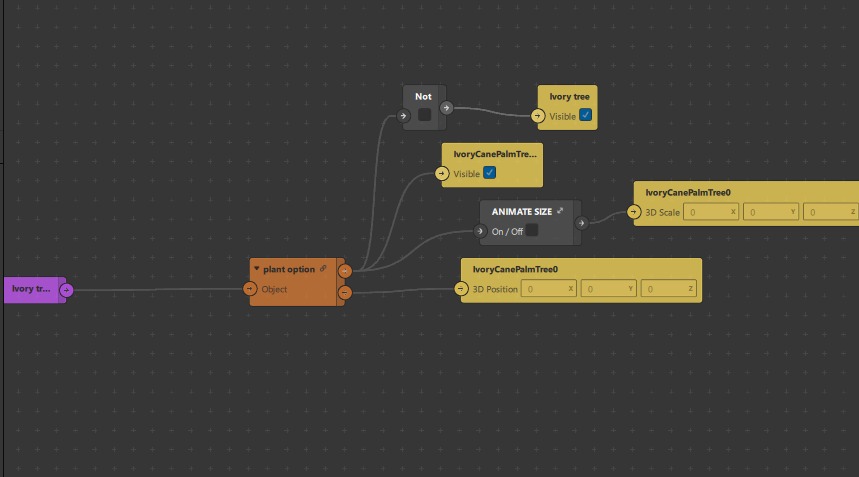Click the 3D Scale Z value field
Image resolution: width=859 pixels, height=477 pixels.
[831, 212]
